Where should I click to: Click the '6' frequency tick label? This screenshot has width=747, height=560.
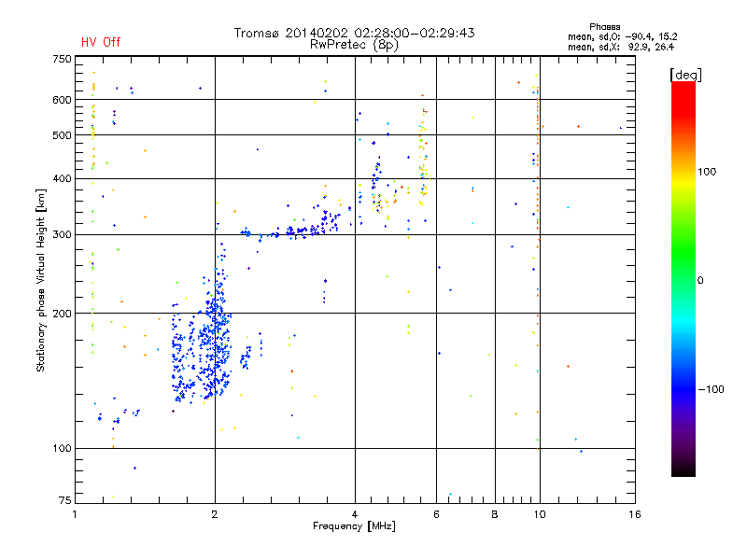(436, 514)
